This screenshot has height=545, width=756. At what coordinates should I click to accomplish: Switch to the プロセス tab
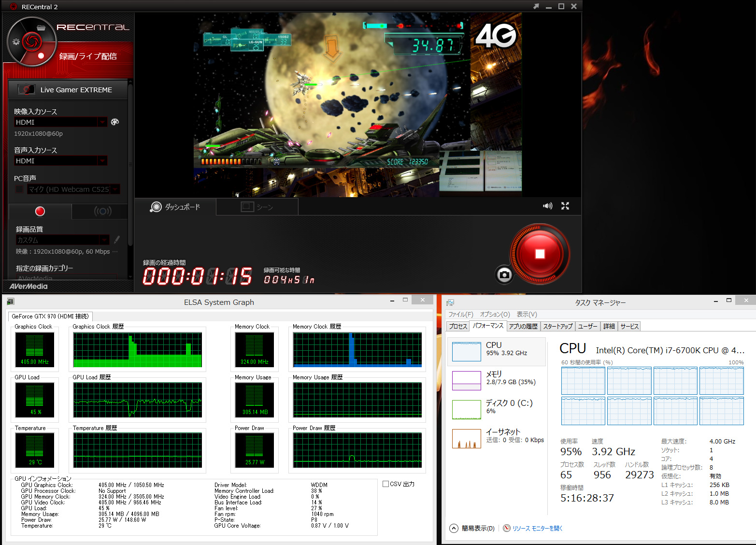(x=457, y=327)
